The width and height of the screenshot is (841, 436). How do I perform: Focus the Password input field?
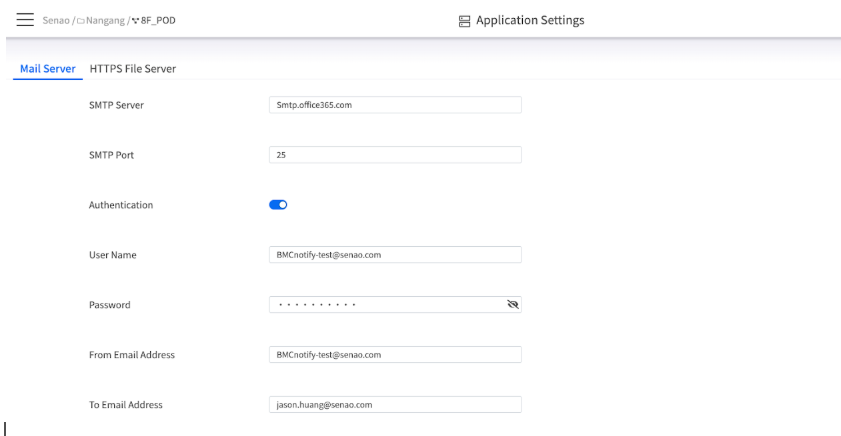click(385, 305)
